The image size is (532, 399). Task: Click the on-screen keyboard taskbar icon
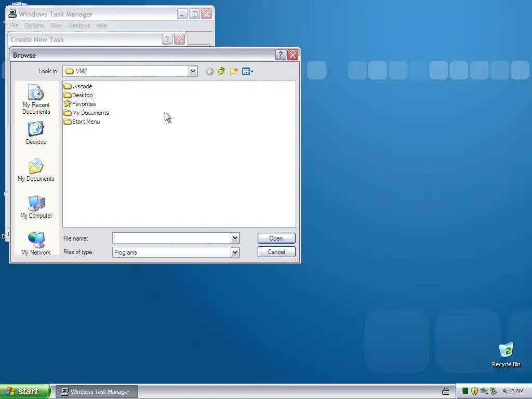click(x=445, y=392)
